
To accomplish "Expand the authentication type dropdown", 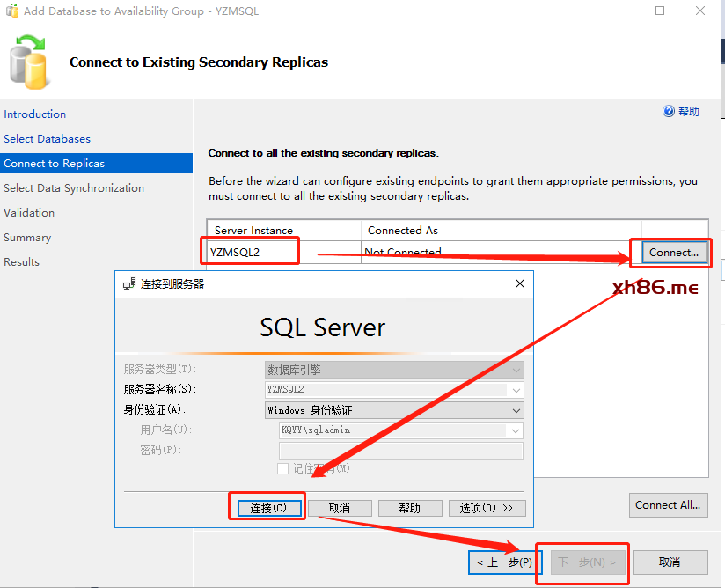I will click(x=516, y=410).
